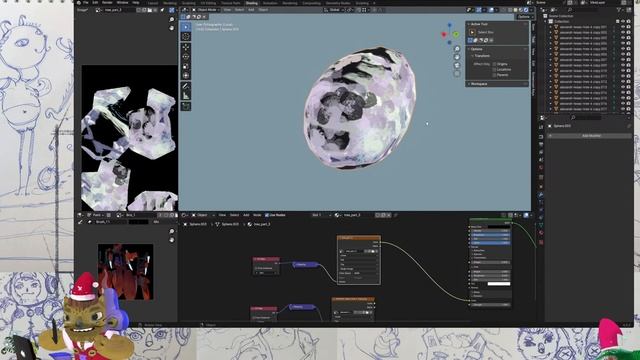
Task: Click pan hand icon in upper image editor
Action: click(172, 28)
